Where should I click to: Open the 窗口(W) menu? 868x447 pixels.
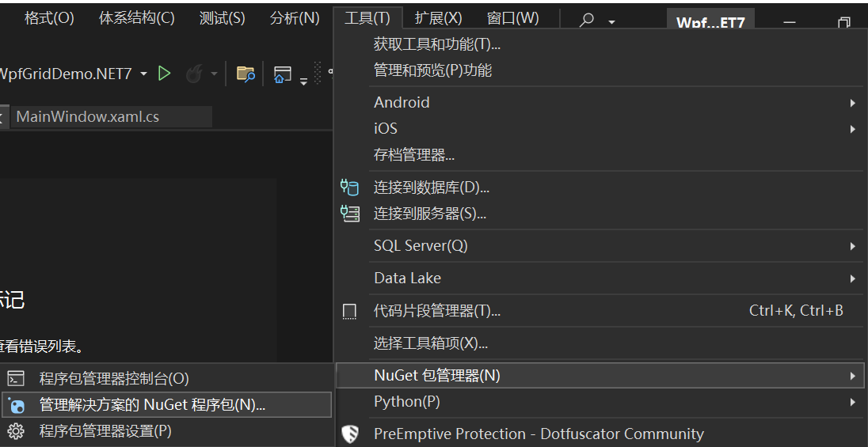click(512, 18)
